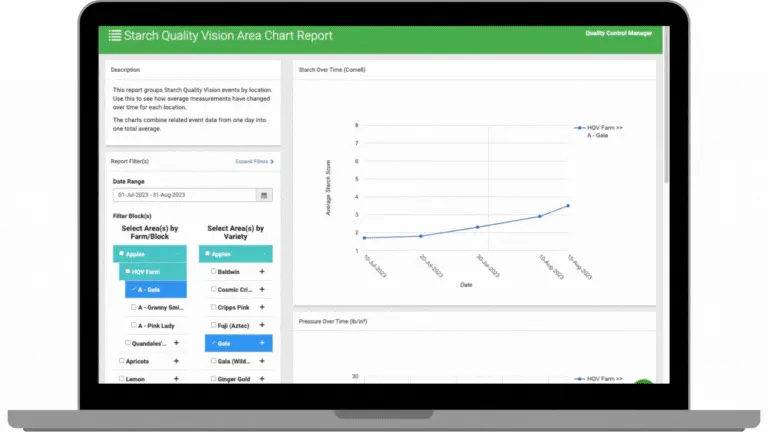Click the plus icon next to Cosmic Crisp
This screenshot has height=432, width=768.
(262, 289)
